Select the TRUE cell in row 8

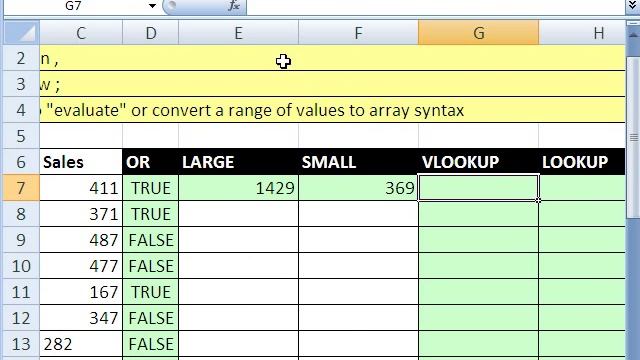pyautogui.click(x=151, y=213)
